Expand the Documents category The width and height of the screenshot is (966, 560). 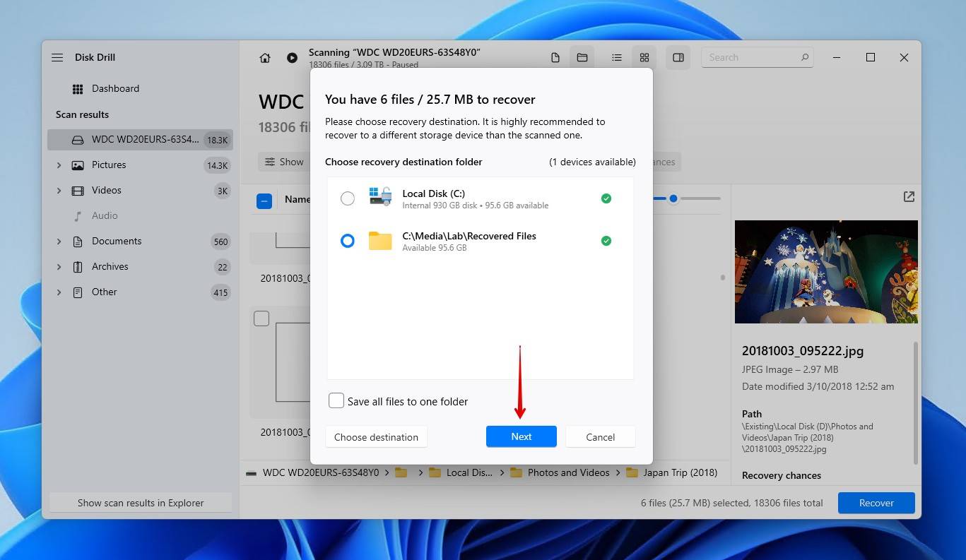pos(59,242)
